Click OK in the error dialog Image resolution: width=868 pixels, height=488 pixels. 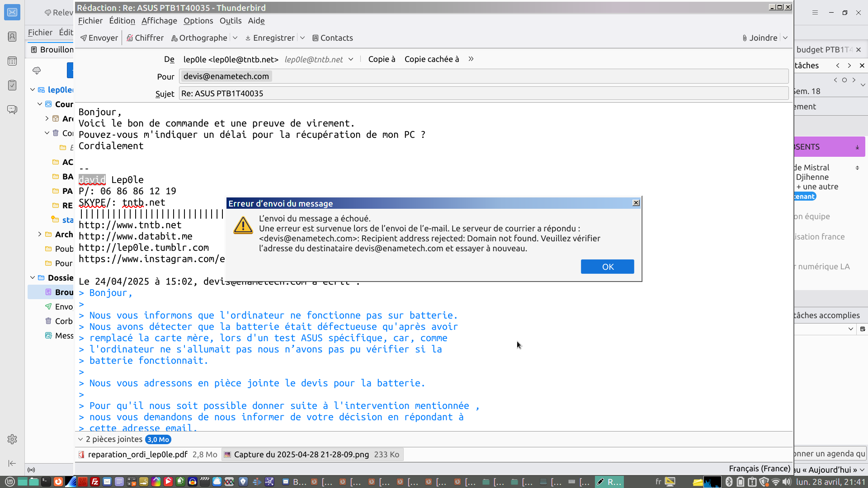click(607, 267)
